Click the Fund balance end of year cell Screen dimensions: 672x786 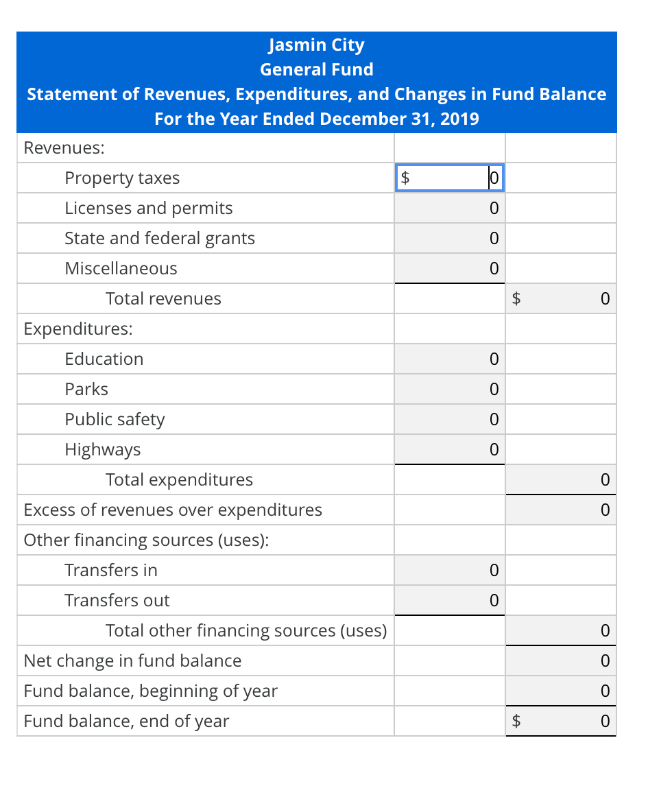click(560, 721)
